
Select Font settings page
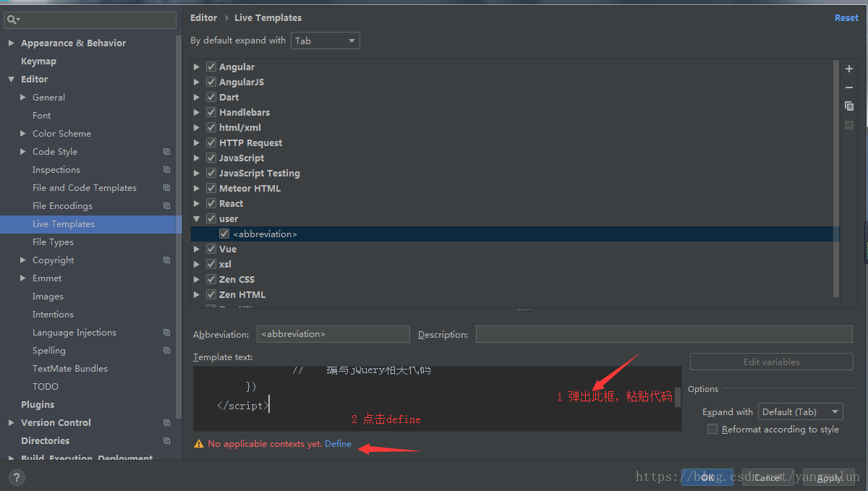pyautogui.click(x=42, y=116)
